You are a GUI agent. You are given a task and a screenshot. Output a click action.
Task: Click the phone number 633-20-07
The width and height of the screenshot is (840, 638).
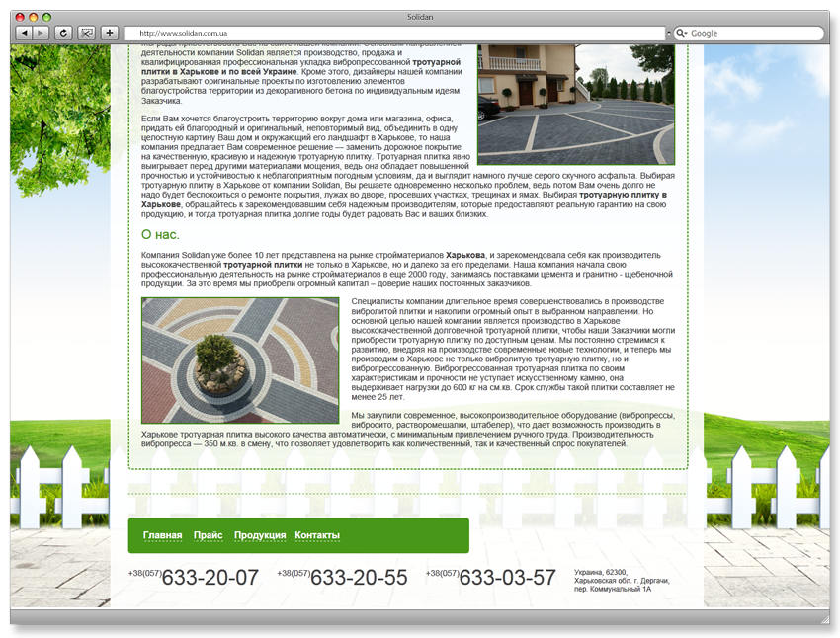click(x=210, y=578)
